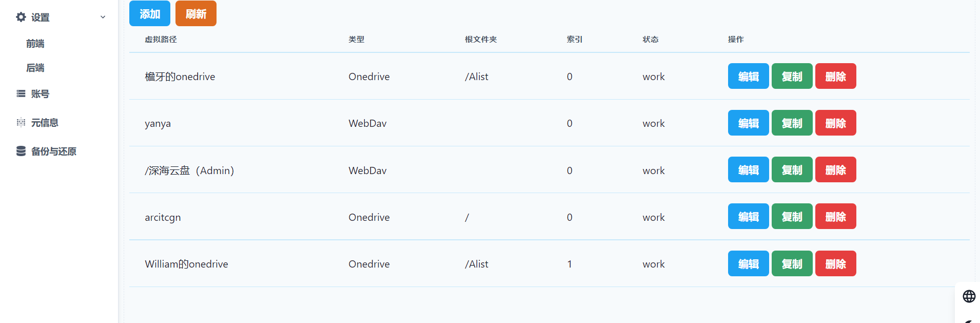Copy the /深海云盘 (Admin) account
The image size is (980, 323).
[x=792, y=169]
